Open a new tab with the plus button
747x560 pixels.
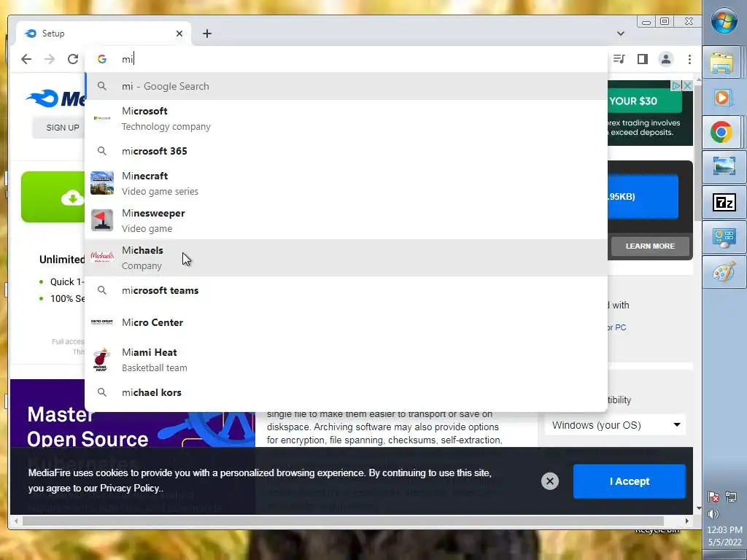pyautogui.click(x=206, y=34)
